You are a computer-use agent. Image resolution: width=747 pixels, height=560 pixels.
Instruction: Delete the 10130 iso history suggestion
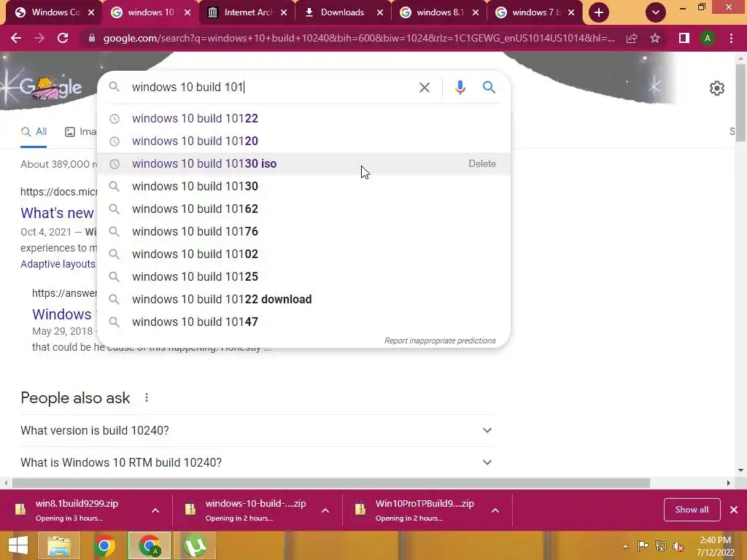click(x=482, y=164)
